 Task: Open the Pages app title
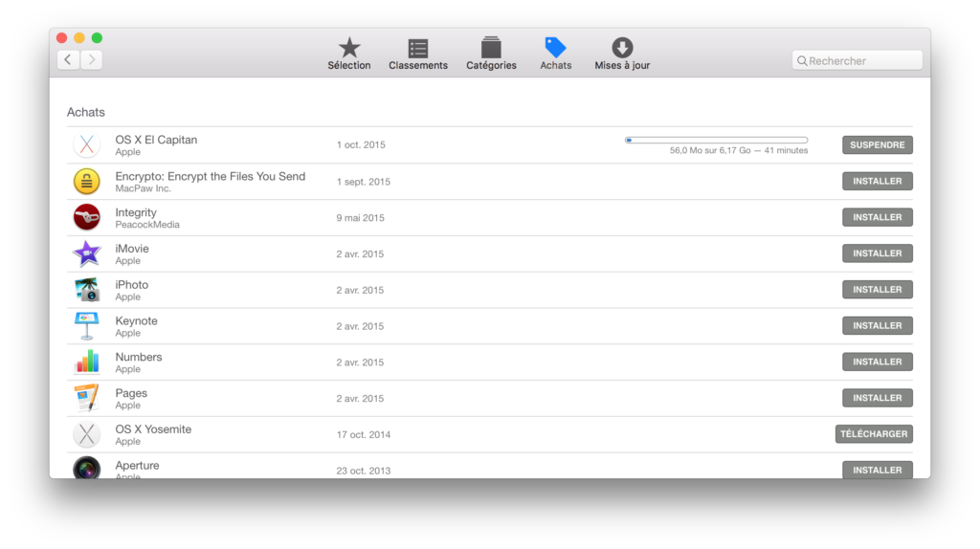[x=131, y=393]
